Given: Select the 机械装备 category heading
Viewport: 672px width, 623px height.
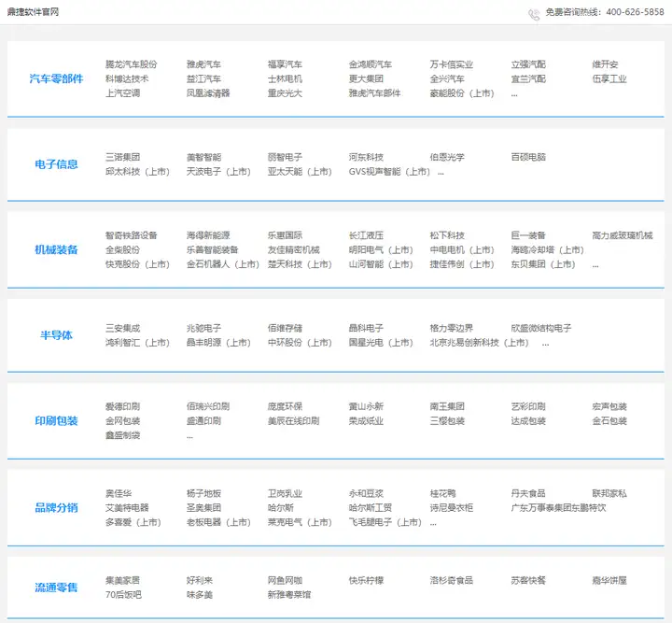Looking at the screenshot, I should (x=56, y=249).
